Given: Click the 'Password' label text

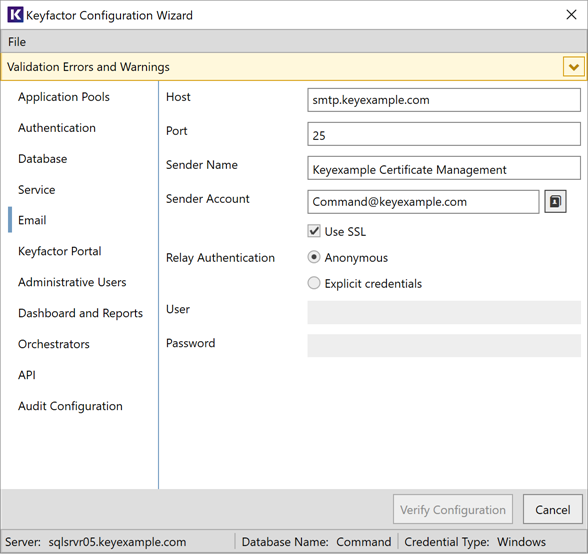Looking at the screenshot, I should 190,343.
